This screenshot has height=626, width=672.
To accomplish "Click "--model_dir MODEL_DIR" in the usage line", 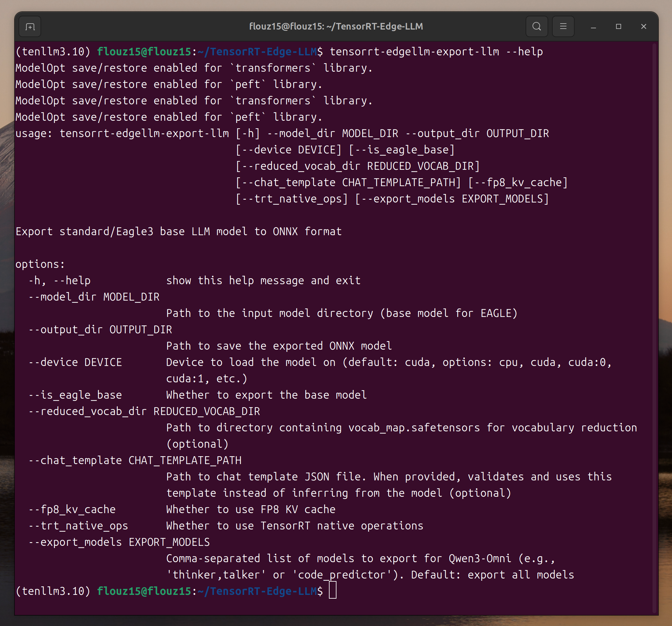I will pyautogui.click(x=333, y=134).
